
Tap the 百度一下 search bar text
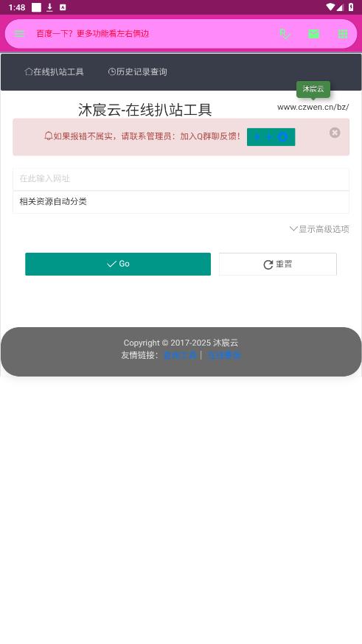[x=92, y=34]
